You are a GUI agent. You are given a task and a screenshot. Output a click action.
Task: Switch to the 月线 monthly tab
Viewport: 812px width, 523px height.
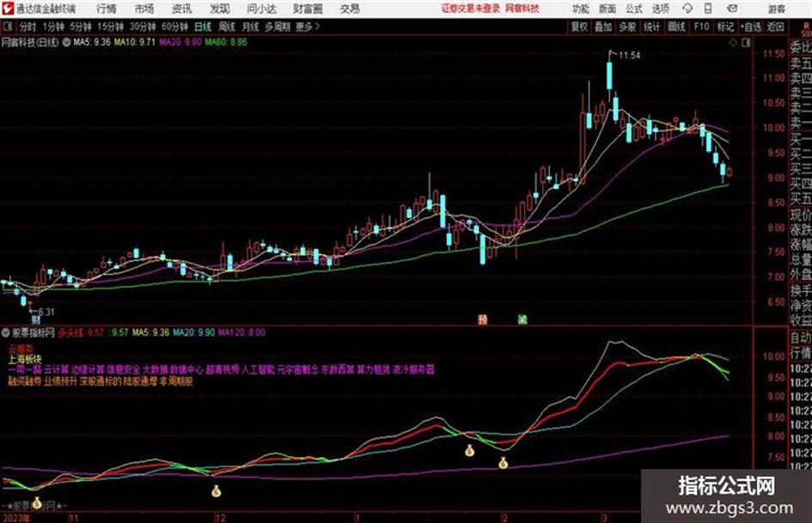click(251, 27)
